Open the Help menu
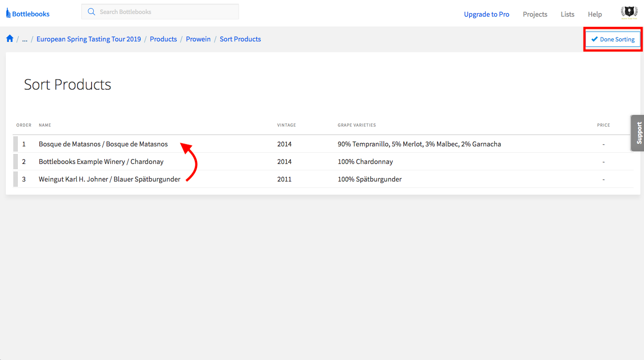This screenshot has width=644, height=360. click(x=595, y=14)
